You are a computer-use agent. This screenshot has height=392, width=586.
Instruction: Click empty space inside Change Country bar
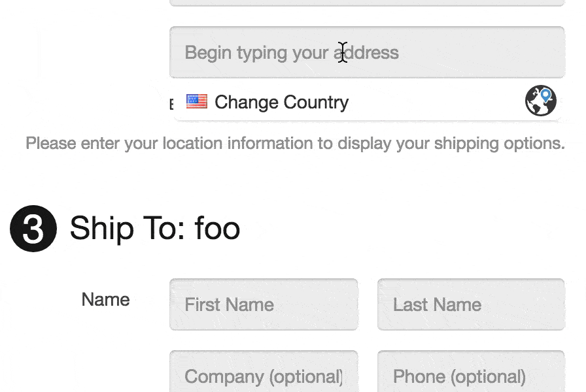point(434,102)
